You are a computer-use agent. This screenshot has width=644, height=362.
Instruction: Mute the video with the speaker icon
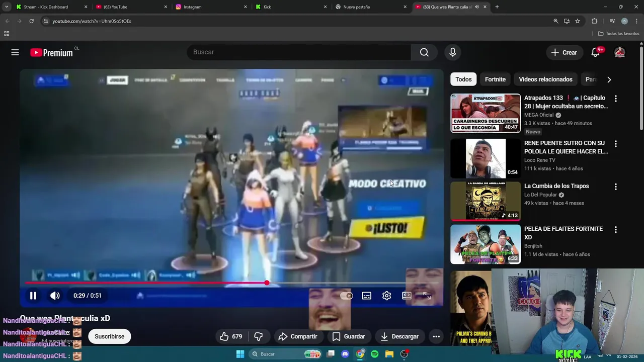[x=55, y=296]
